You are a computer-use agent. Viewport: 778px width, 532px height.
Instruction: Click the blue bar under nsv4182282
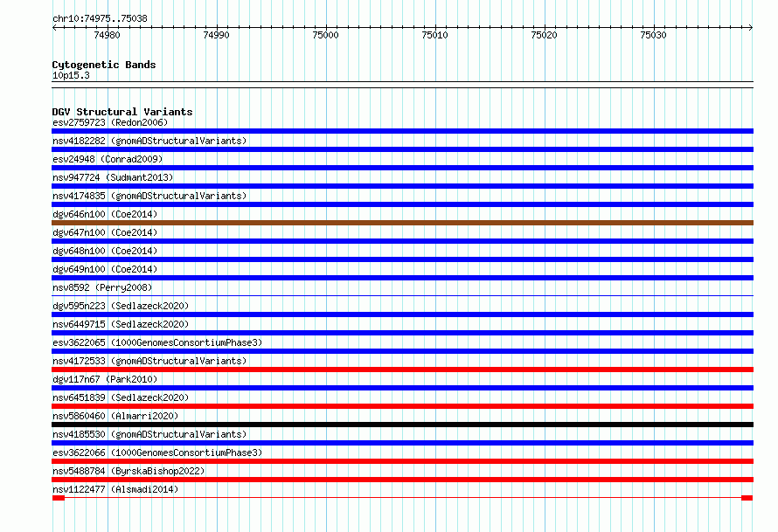pyautogui.click(x=402, y=149)
